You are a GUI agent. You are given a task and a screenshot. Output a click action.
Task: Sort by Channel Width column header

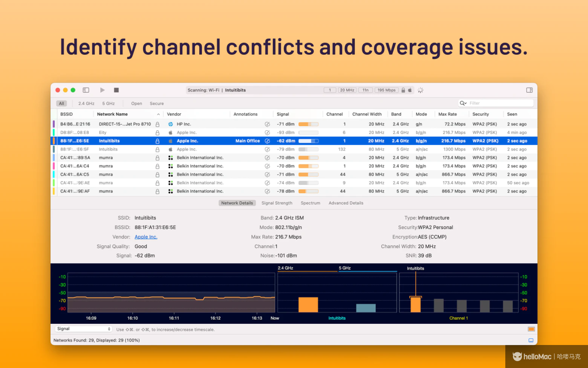pos(367,114)
